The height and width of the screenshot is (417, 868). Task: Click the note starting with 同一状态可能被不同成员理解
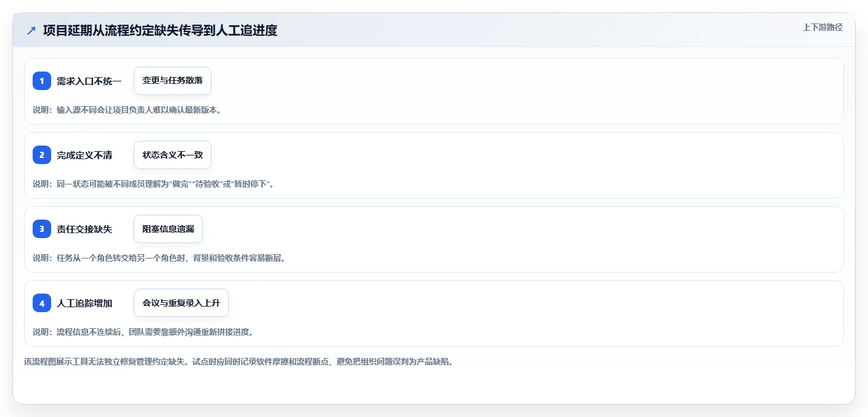[x=153, y=184]
